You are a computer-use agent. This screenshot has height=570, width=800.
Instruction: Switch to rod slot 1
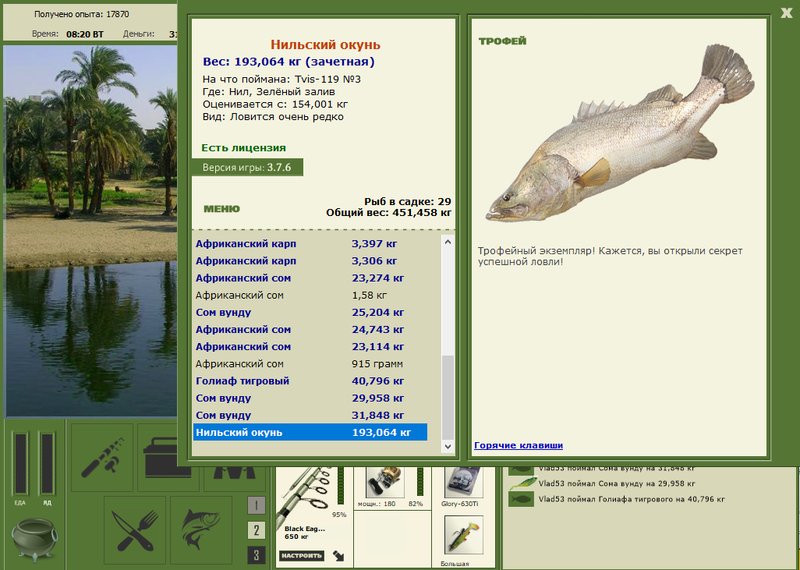[x=257, y=505]
